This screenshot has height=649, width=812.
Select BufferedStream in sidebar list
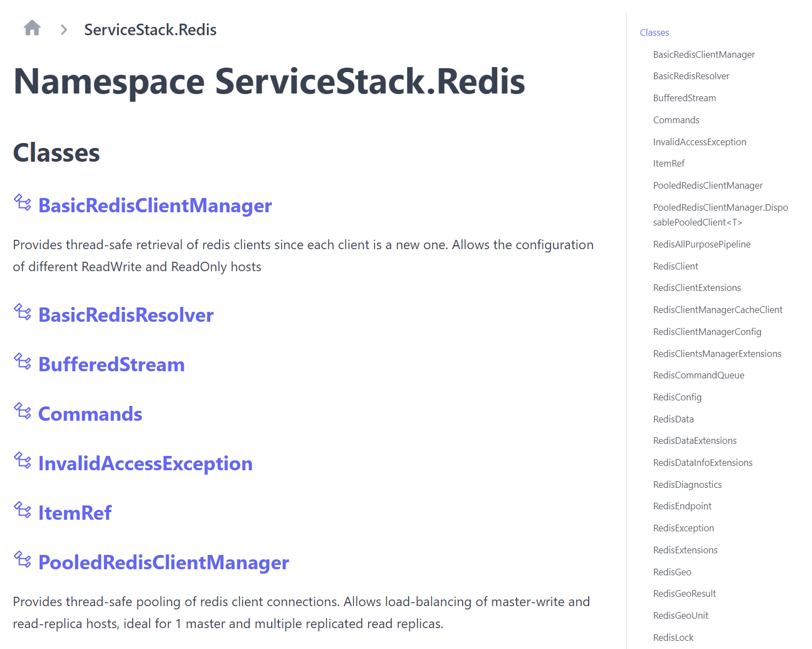(x=684, y=98)
